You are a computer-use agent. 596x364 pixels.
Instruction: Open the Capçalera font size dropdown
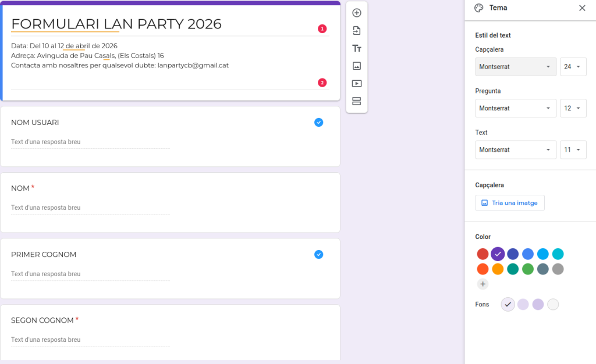point(573,67)
